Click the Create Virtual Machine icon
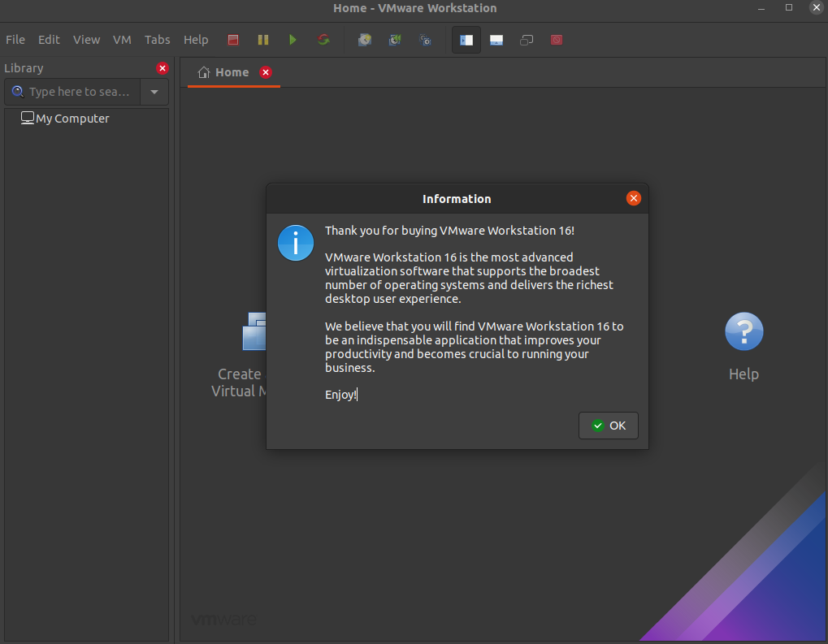The height and width of the screenshot is (644, 828). (254, 331)
